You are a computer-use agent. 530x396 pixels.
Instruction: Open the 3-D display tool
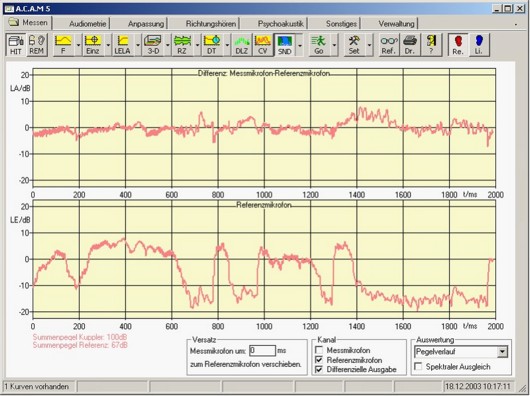pos(153,45)
